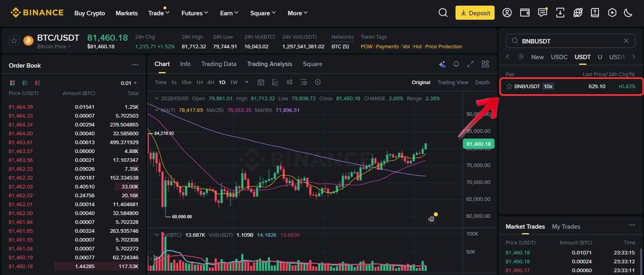Open Order Book more options ellipsis
This screenshot has height=275, width=644.
(135, 65)
